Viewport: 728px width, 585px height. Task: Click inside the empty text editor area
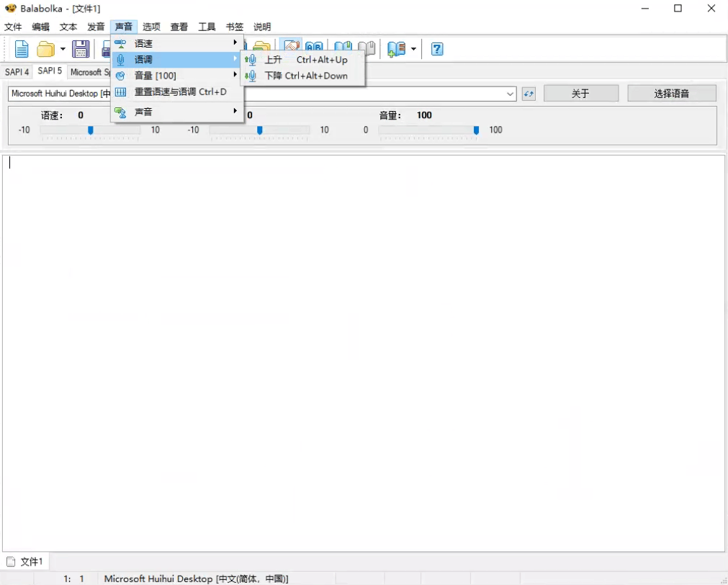tap(364, 353)
